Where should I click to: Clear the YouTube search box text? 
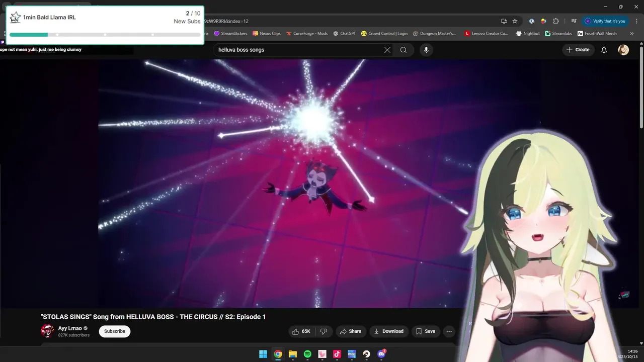[387, 50]
